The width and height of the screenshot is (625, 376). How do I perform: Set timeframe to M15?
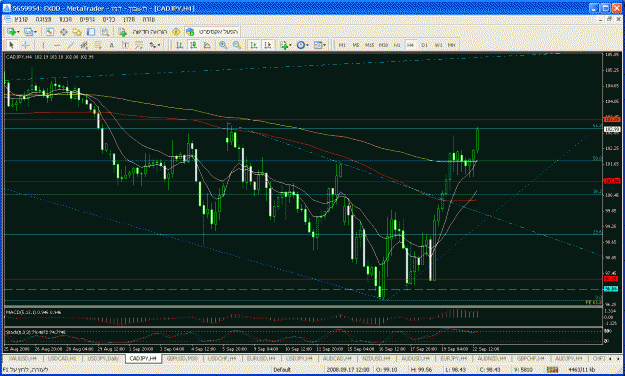(x=369, y=45)
